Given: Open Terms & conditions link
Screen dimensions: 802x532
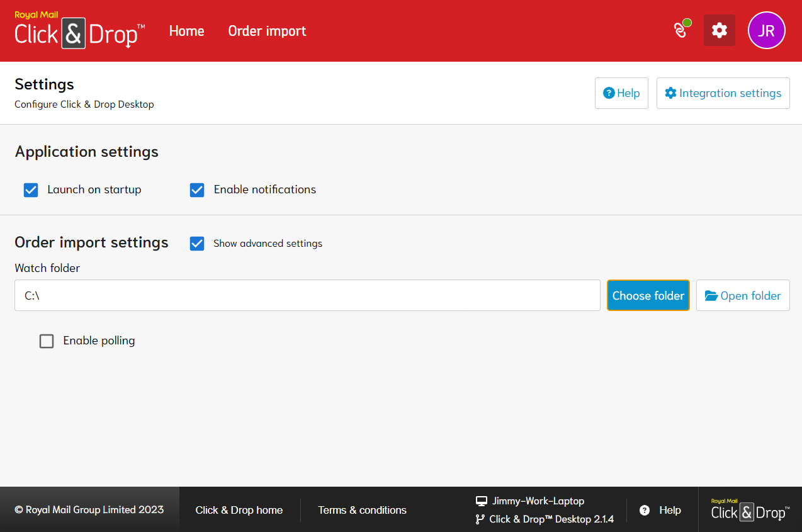Looking at the screenshot, I should 362,510.
